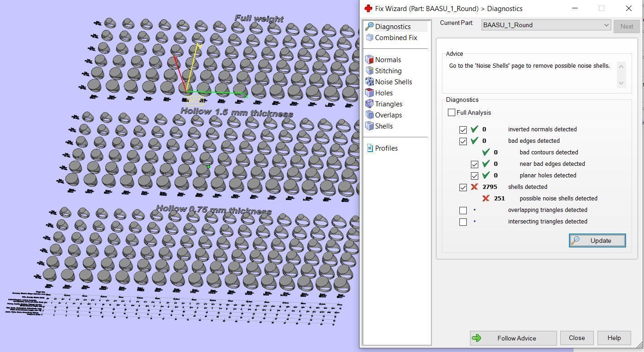Select the Holes icon
The image size is (644, 352).
click(369, 93)
